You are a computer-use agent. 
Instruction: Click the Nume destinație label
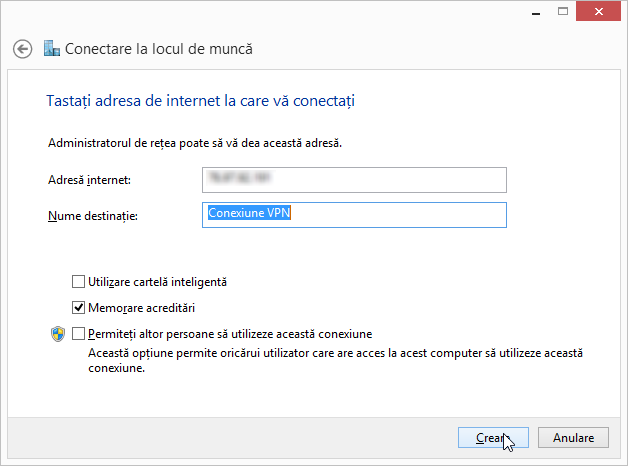click(x=93, y=216)
